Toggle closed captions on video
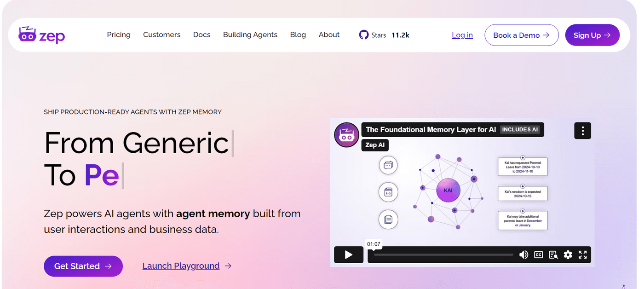644x289 pixels. (538, 254)
